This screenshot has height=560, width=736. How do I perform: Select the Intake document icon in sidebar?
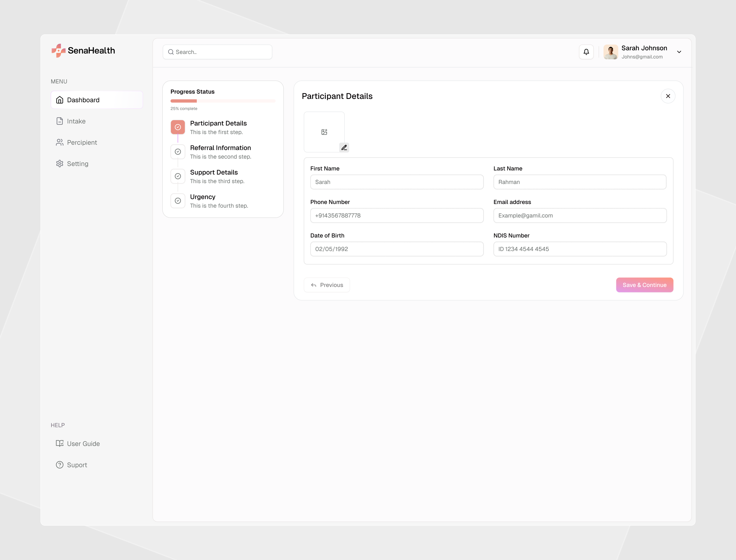pos(60,121)
